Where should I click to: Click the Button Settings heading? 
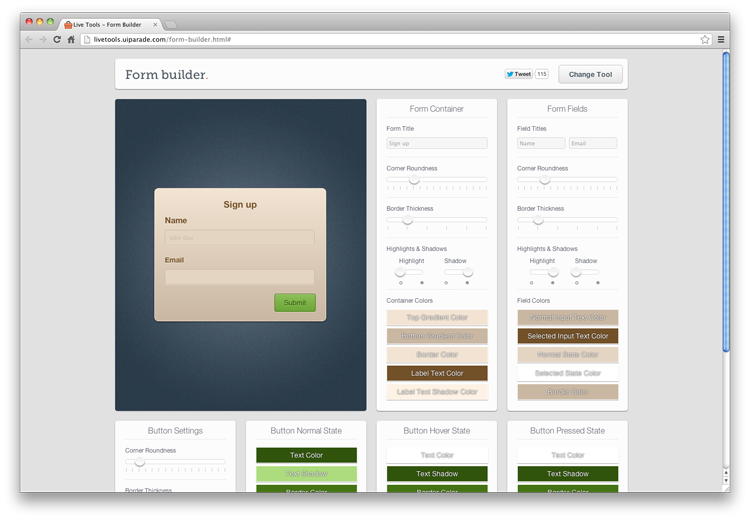point(175,431)
